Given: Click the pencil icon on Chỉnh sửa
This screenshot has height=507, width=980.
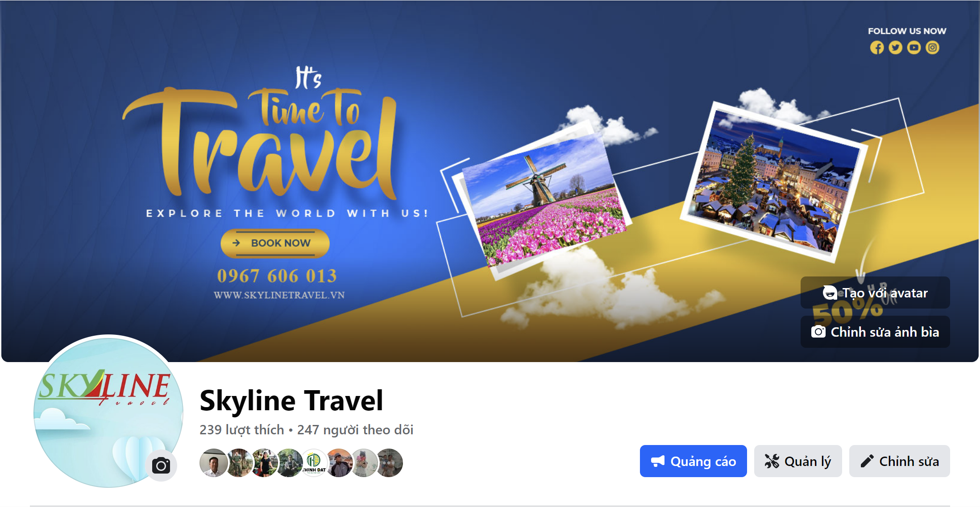Looking at the screenshot, I should tap(867, 461).
